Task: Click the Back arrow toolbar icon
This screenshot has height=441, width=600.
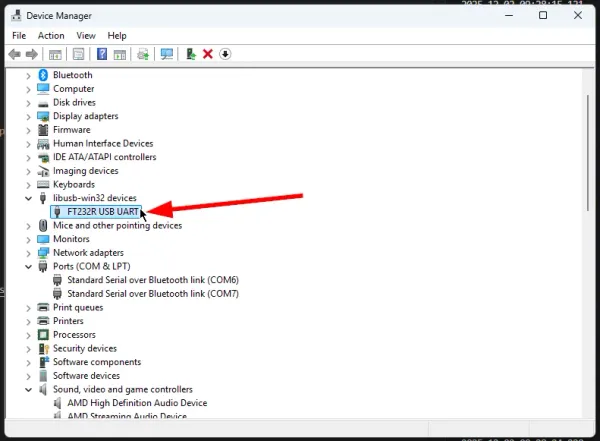Action: (13, 54)
